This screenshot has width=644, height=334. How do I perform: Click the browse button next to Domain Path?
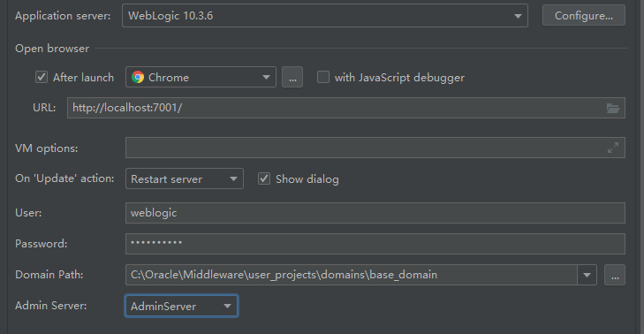click(615, 275)
